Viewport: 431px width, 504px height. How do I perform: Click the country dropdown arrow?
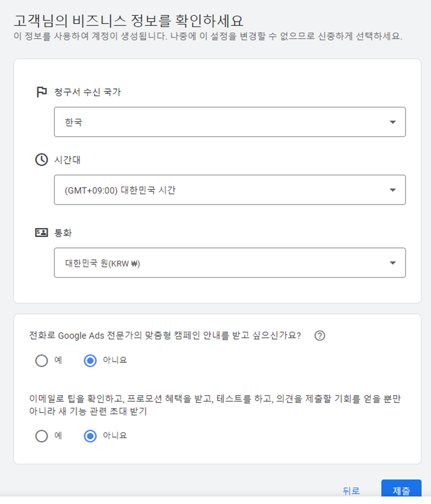pyautogui.click(x=392, y=122)
